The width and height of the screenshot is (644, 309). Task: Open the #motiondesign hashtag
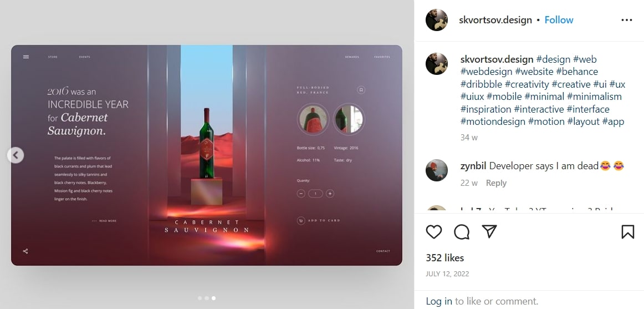coord(493,121)
